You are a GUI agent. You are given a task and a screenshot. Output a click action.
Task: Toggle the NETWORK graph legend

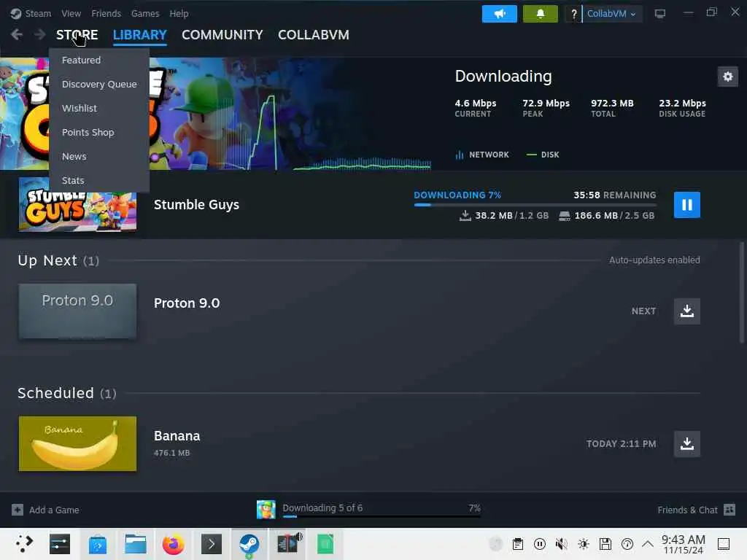tap(482, 155)
